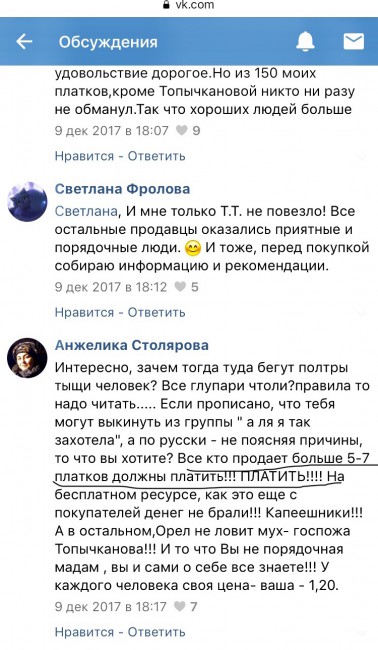Click Нравится under Анжелика Столярова's comment
Image resolution: width=378 pixels, height=650 pixels.
(x=84, y=632)
